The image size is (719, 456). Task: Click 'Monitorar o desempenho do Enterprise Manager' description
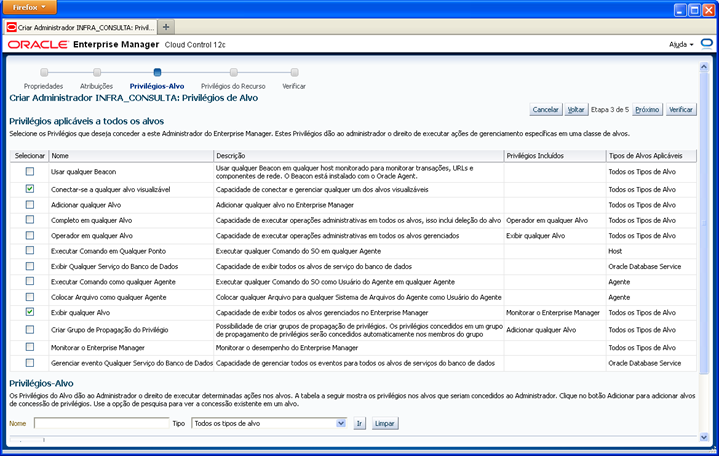tap(287, 348)
